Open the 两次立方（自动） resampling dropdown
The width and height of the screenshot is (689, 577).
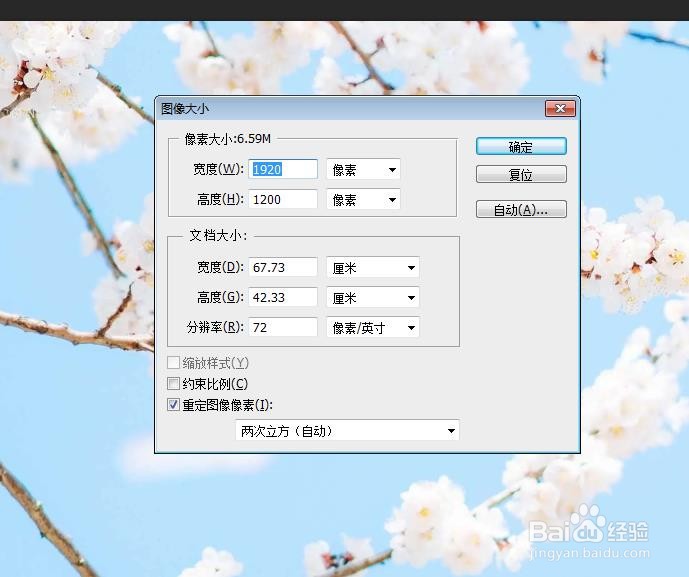click(347, 431)
